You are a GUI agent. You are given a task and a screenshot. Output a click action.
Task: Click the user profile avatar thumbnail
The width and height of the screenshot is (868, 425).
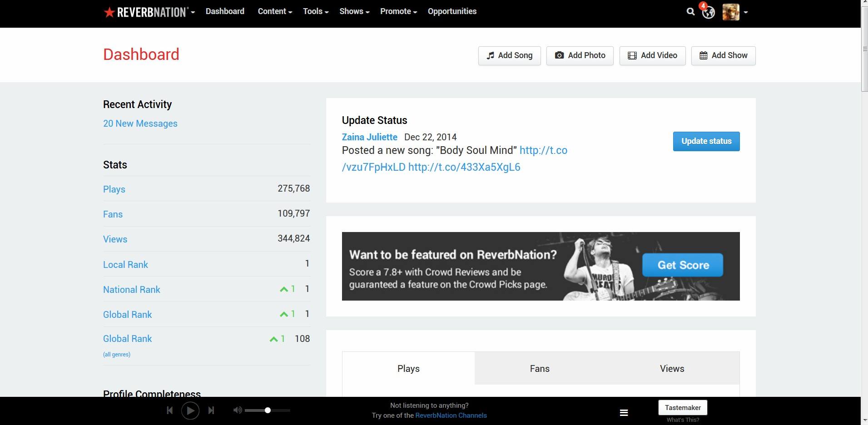coord(731,12)
